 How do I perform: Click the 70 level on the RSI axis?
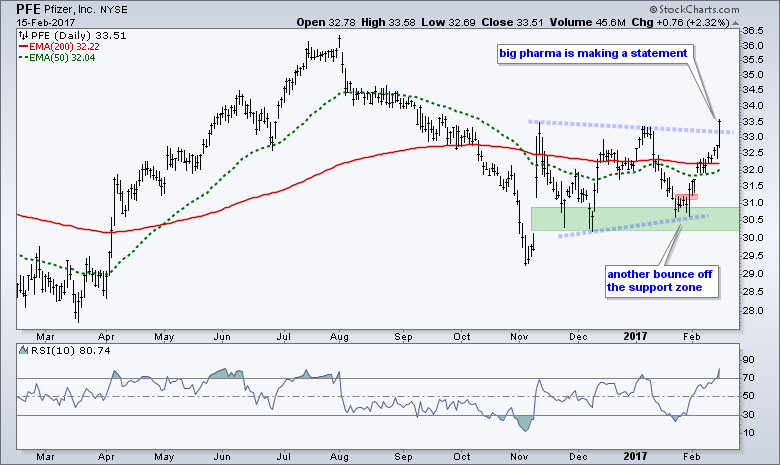click(748, 378)
